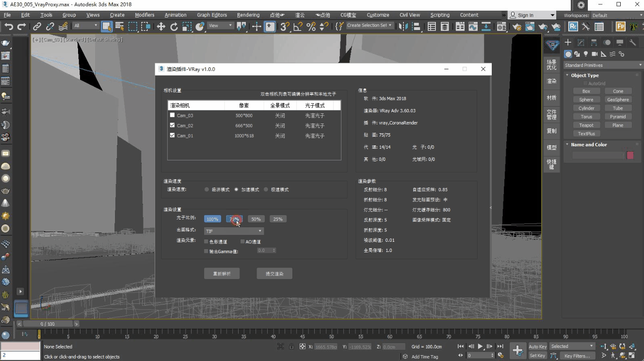Click the 0 / 100 time slider
Screen dimensions: 644x361
(48, 324)
